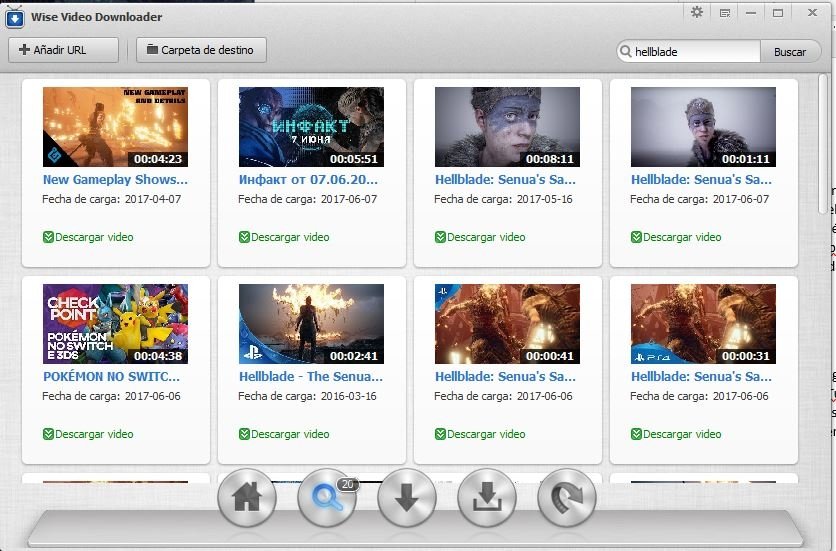Click text Fecha de carga: 2017-05-16
The image size is (836, 551).
(x=503, y=199)
